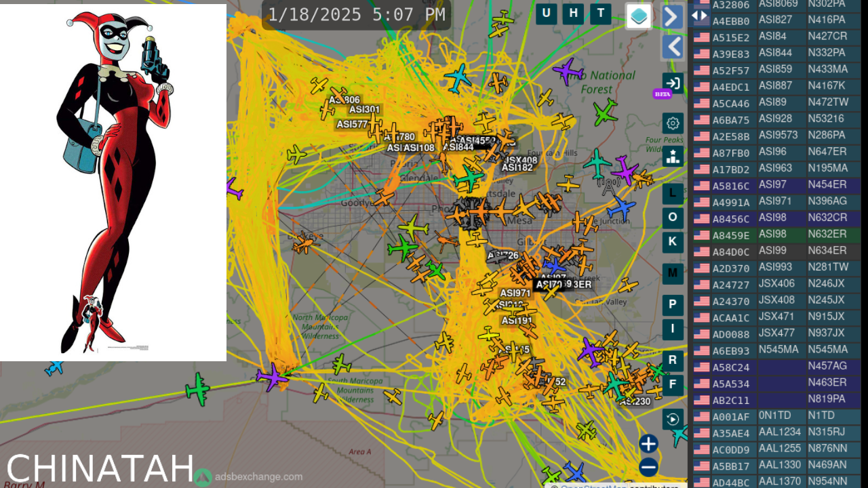Select registration N396AG in the table
Image resolution: width=868 pixels, height=488 pixels.
coord(827,201)
